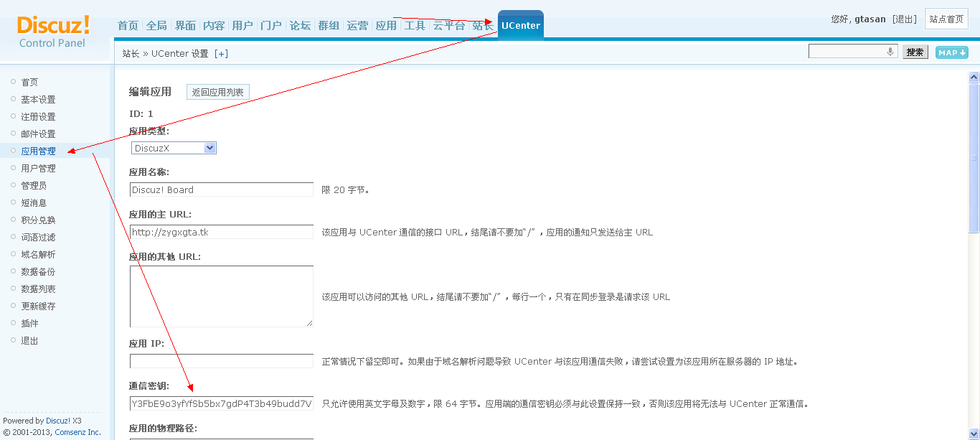This screenshot has width=980, height=440.
Task: Open 数据列表 in the sidebar
Action: coord(38,289)
